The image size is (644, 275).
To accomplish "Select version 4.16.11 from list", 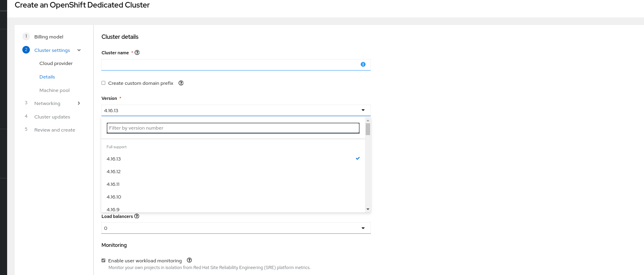I will 233,184.
